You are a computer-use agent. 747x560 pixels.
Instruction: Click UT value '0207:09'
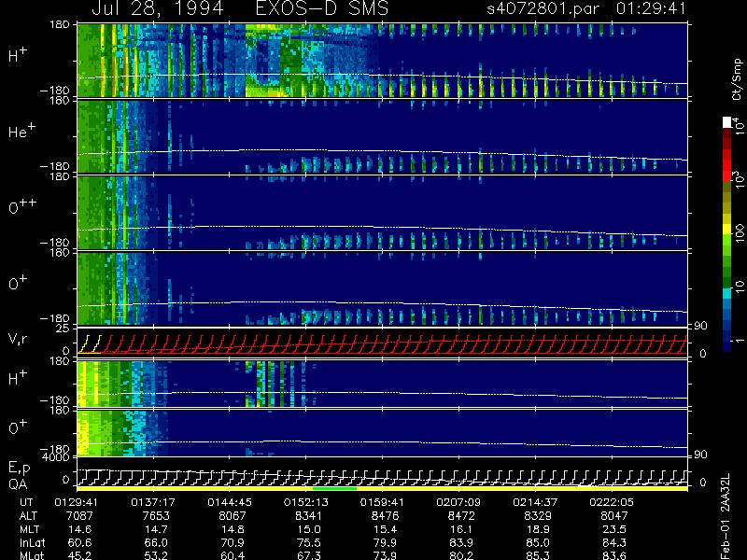[x=458, y=502]
